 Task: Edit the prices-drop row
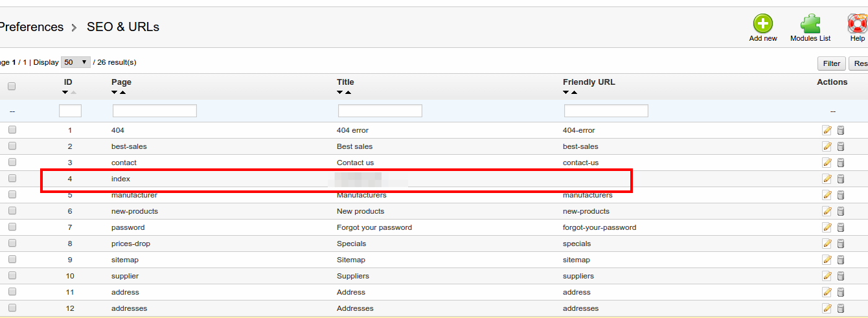(827, 244)
